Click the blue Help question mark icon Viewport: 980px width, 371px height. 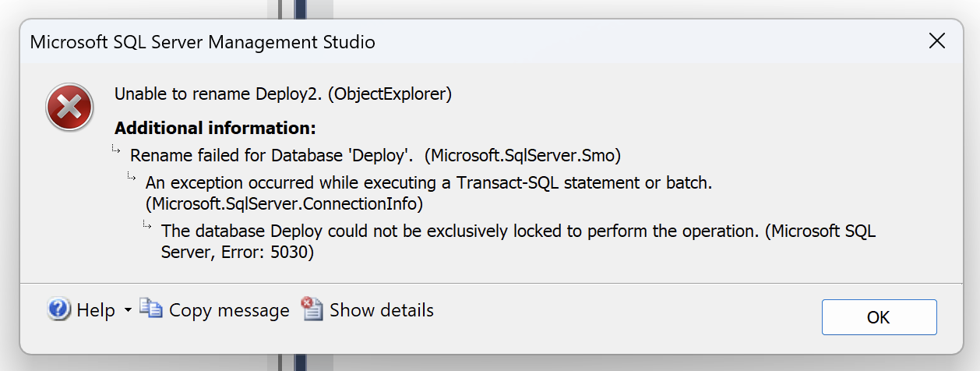[59, 309]
